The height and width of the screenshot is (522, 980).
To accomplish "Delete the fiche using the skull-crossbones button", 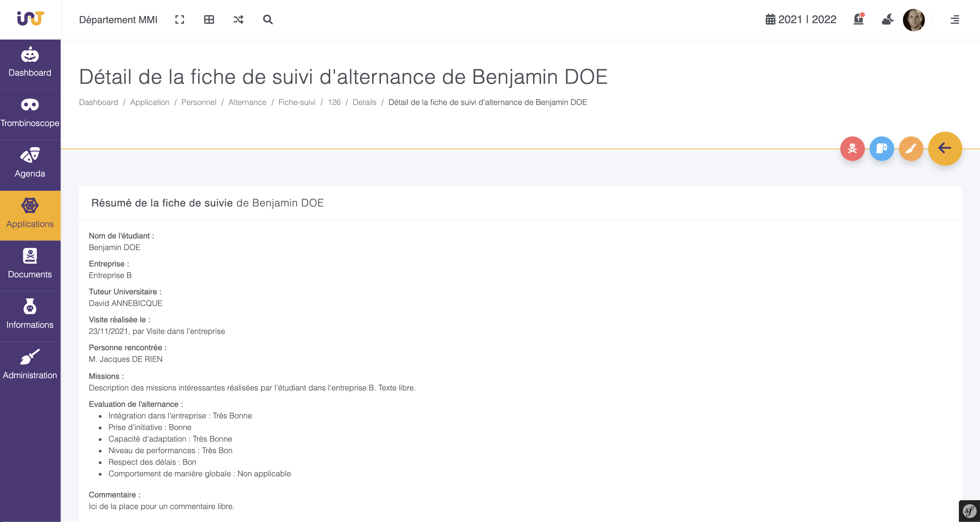I will pyautogui.click(x=853, y=148).
